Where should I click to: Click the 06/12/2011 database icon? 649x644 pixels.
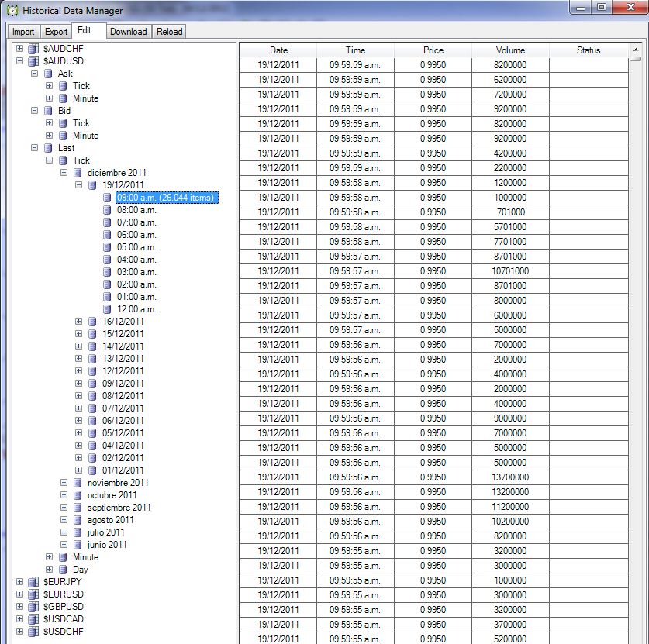[93, 421]
